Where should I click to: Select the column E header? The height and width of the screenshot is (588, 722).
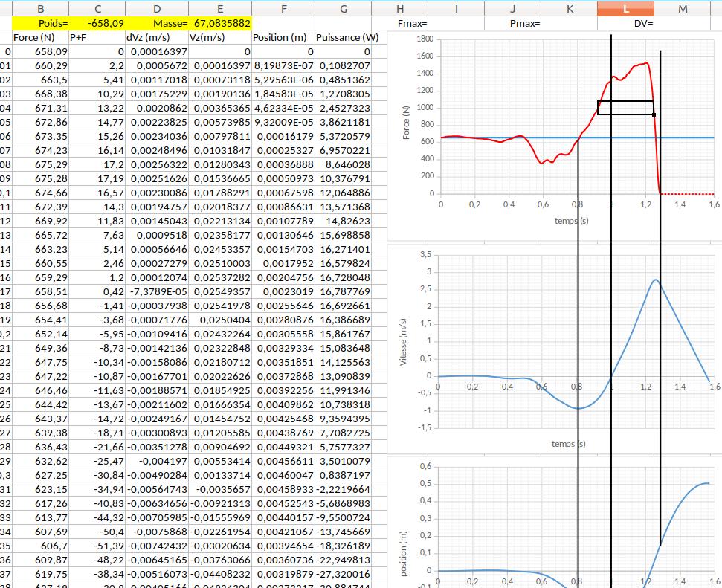220,9
